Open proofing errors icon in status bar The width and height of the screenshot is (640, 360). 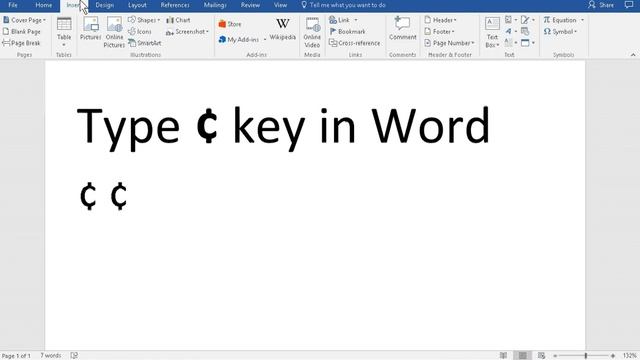(74, 356)
